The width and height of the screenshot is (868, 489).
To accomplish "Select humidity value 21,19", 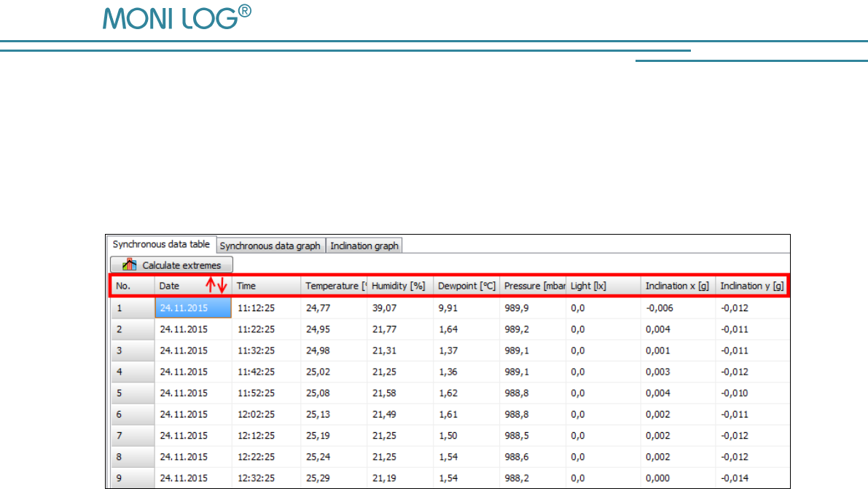I will 384,478.
